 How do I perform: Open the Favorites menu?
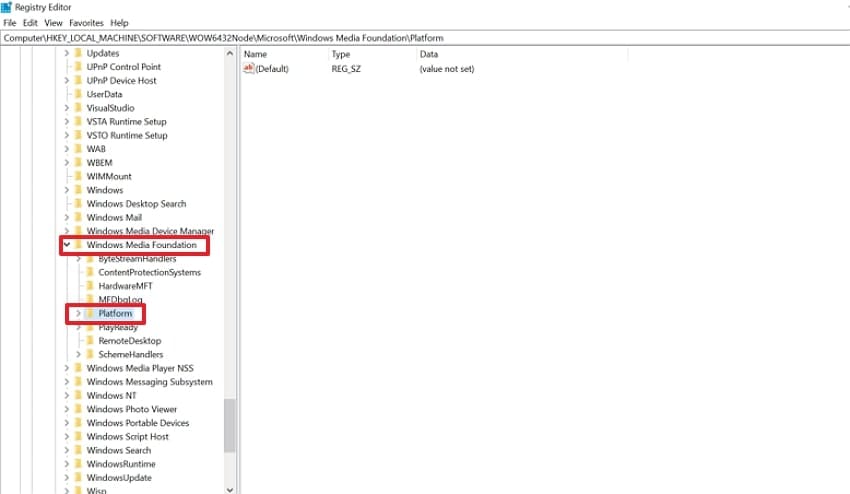tap(86, 23)
